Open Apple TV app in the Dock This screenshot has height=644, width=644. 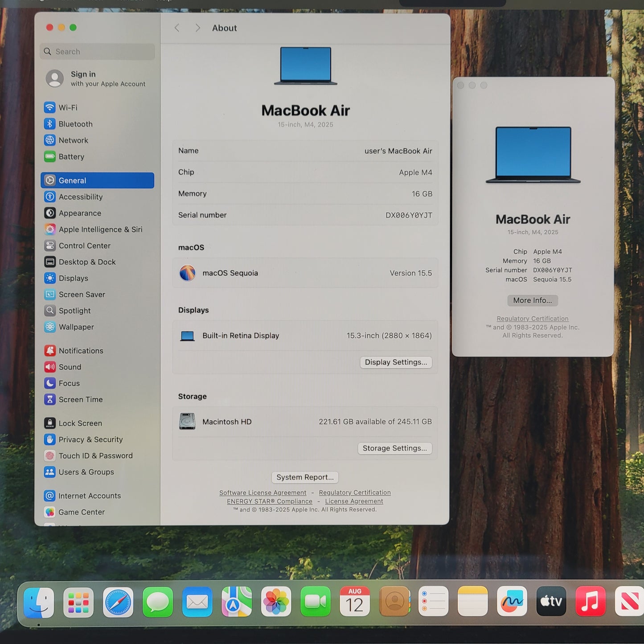pos(551,602)
